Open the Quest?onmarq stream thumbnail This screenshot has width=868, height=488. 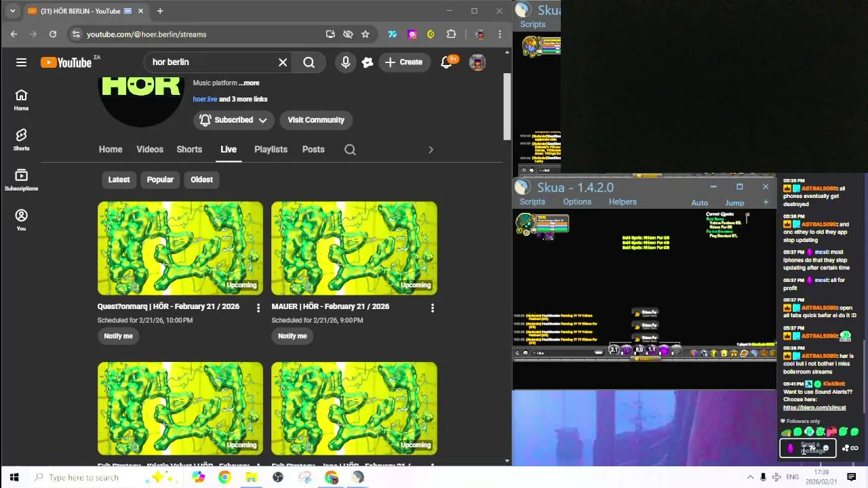(180, 248)
